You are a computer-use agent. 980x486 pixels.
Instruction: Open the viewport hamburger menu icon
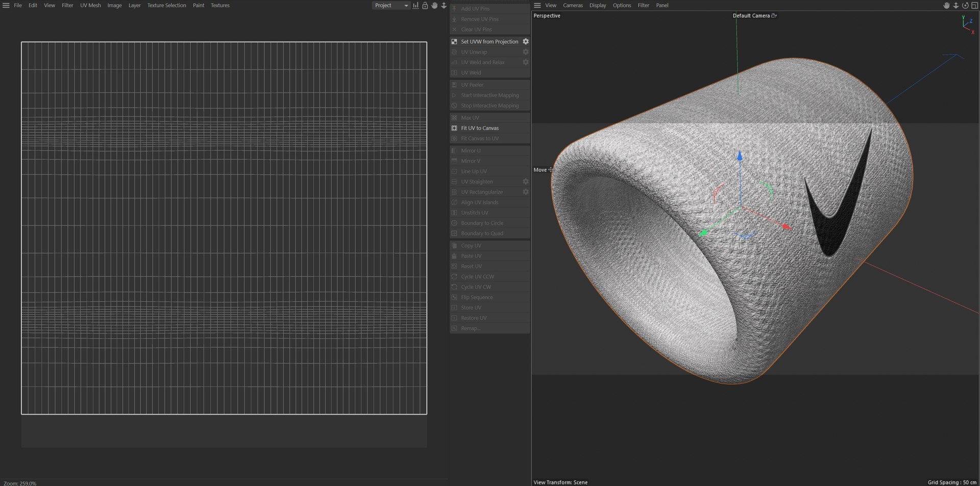tap(537, 5)
